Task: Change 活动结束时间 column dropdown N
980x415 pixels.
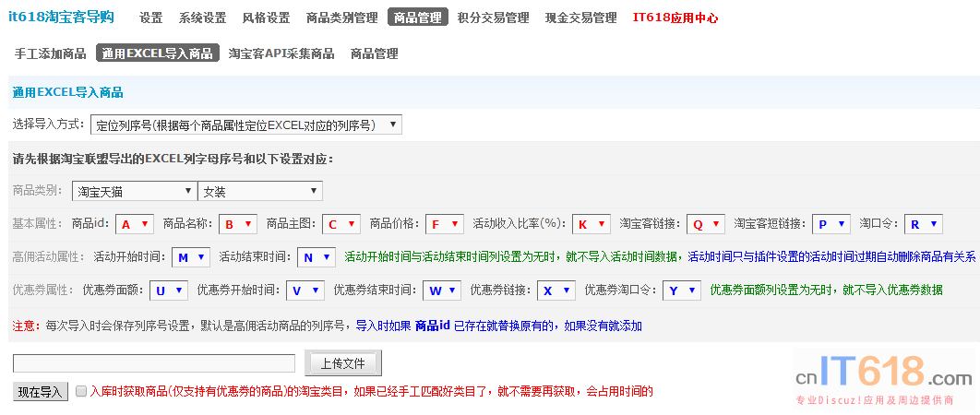Action: pyautogui.click(x=317, y=257)
